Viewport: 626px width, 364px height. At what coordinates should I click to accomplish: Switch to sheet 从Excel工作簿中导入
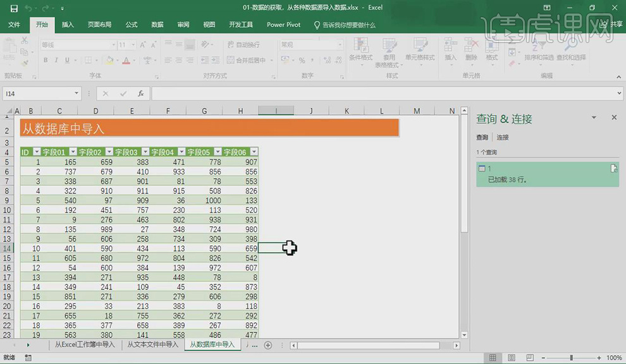(85, 344)
